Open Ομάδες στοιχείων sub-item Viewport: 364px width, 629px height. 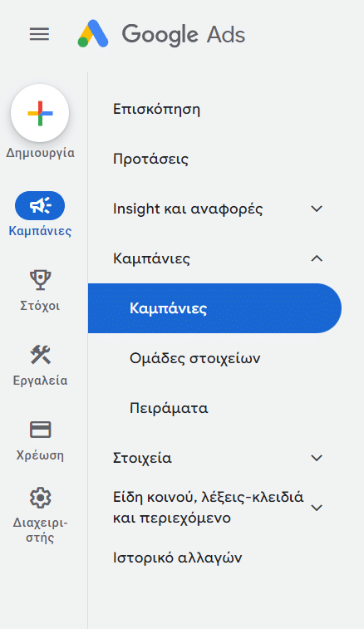(x=194, y=358)
